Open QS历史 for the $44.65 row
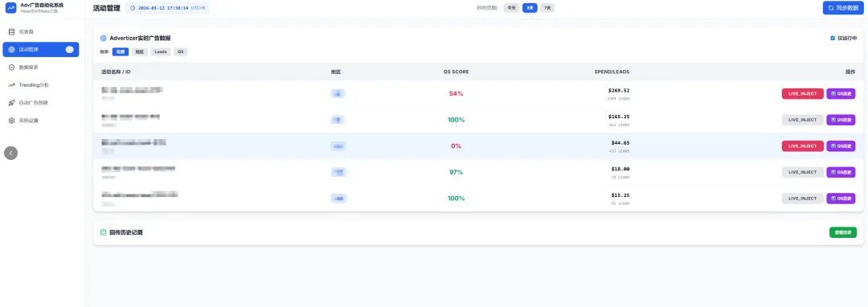The height and width of the screenshot is (307, 868). (x=841, y=146)
